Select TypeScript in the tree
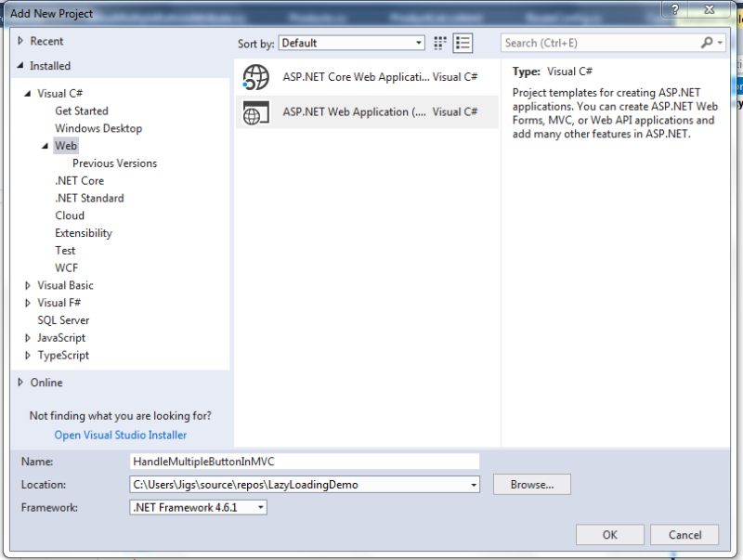The width and height of the screenshot is (743, 560). (63, 356)
